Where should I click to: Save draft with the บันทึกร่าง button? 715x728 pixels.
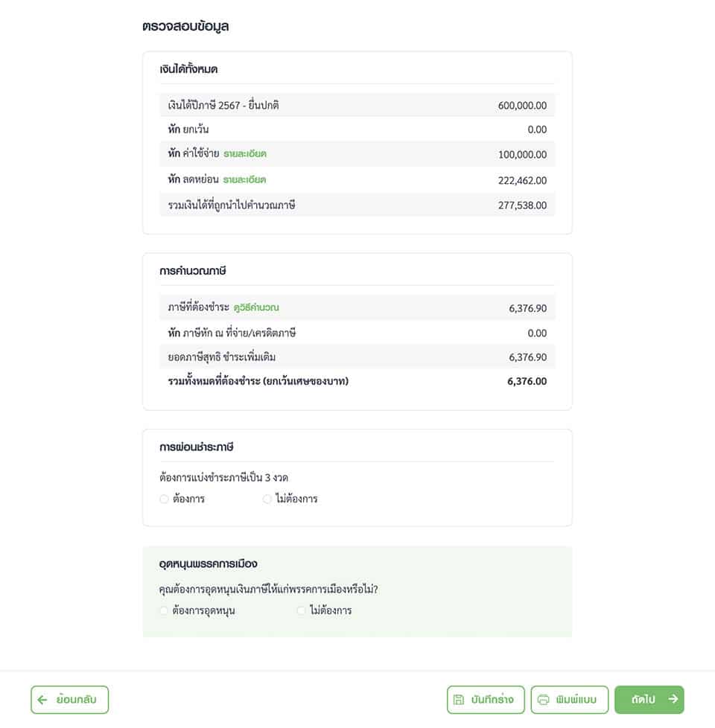[x=486, y=700]
